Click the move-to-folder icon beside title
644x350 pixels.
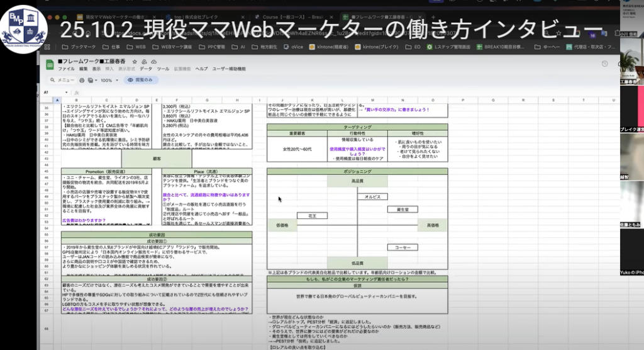click(x=144, y=60)
